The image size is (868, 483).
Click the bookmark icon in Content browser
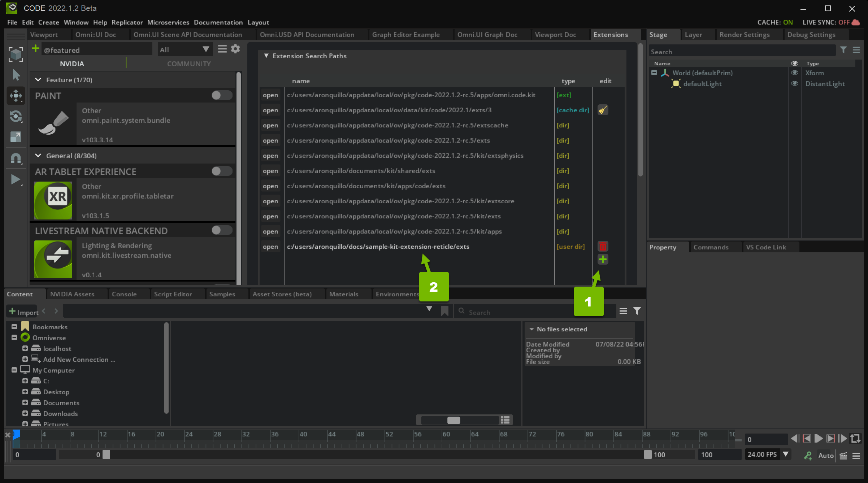pyautogui.click(x=444, y=311)
